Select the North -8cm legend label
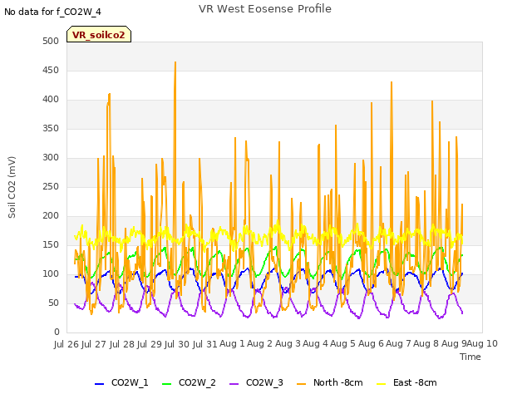Viewport: 532px width, 399px height. tap(338, 382)
